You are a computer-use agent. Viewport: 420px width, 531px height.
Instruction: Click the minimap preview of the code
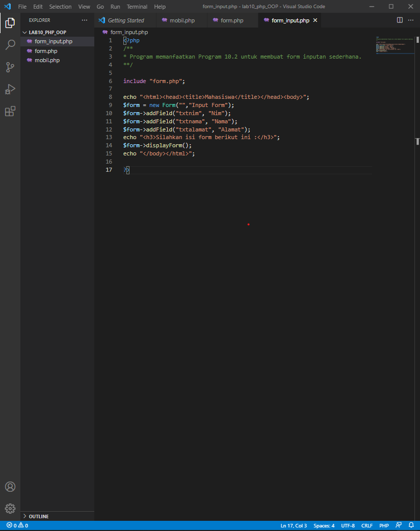(395, 45)
